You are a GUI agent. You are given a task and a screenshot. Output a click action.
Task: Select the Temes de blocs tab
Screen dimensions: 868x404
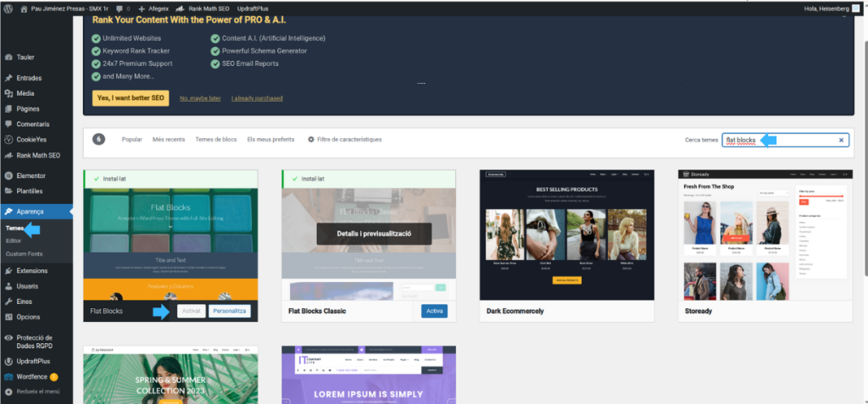click(x=215, y=139)
